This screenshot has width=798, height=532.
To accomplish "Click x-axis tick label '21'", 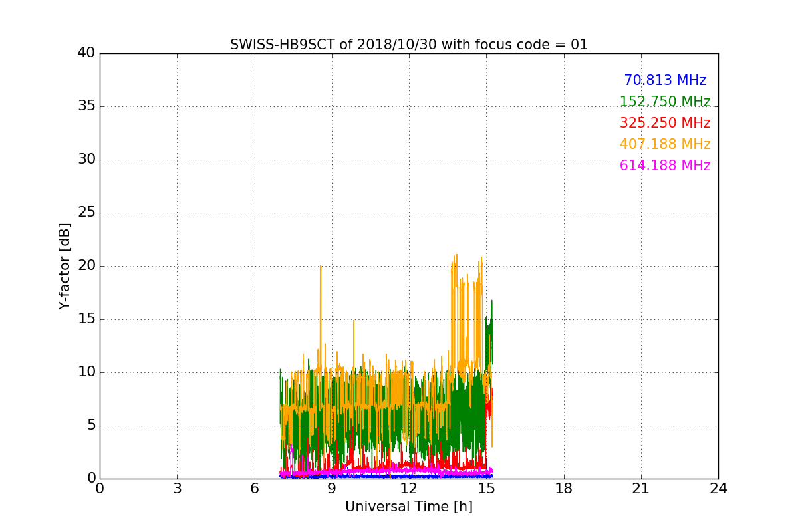I will (x=641, y=489).
